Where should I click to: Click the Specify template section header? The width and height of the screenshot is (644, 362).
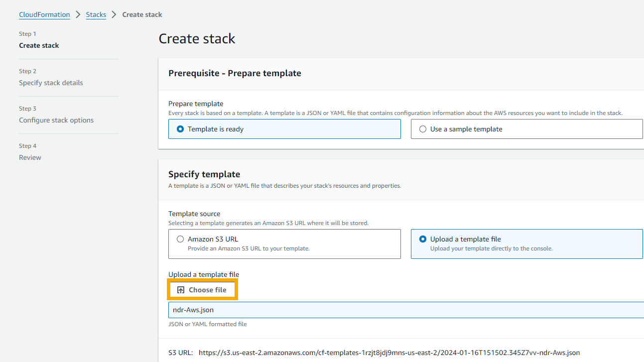tap(204, 174)
